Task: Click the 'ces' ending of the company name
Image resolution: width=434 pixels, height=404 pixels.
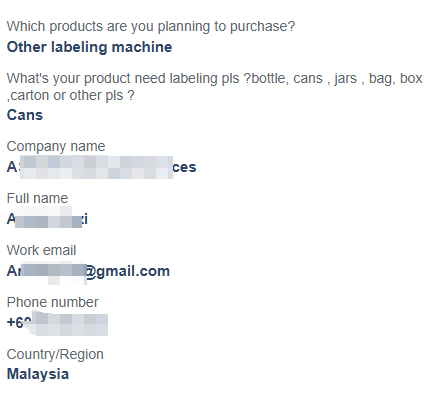Action: pyautogui.click(x=184, y=167)
